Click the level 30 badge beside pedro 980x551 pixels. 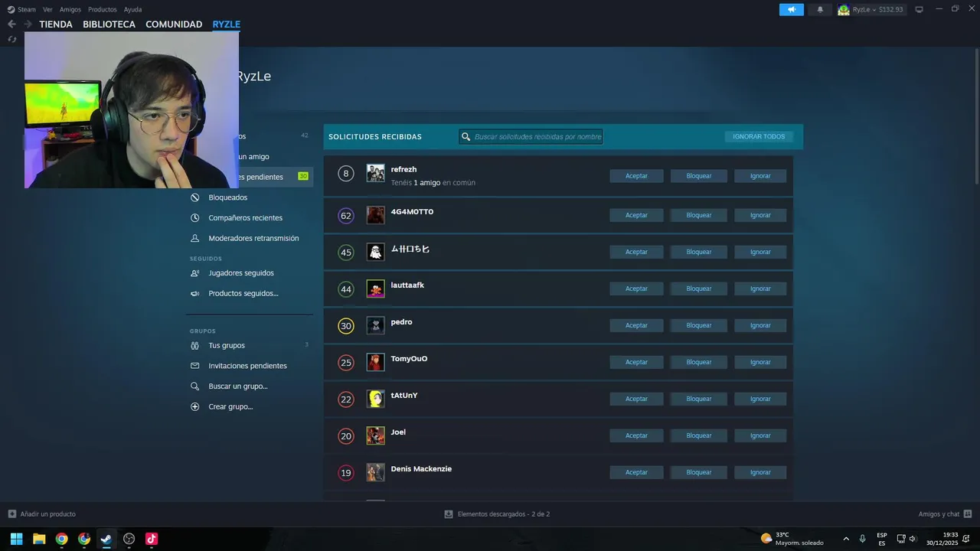(x=346, y=326)
